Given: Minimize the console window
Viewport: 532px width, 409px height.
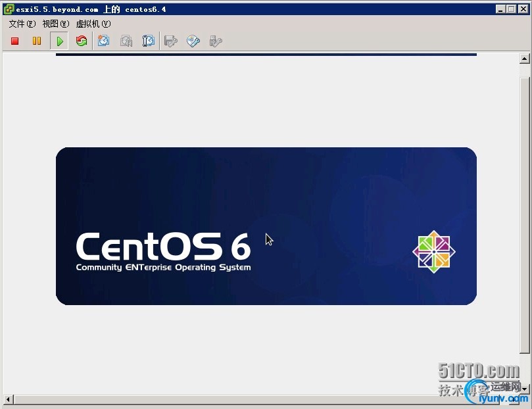Looking at the screenshot, I should pos(500,9).
